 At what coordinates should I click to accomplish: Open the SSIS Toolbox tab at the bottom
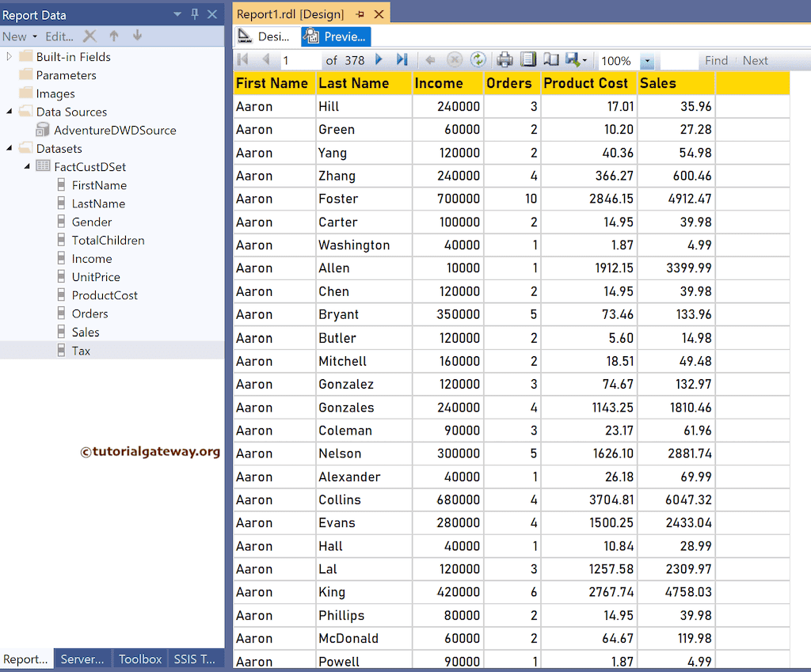196,659
